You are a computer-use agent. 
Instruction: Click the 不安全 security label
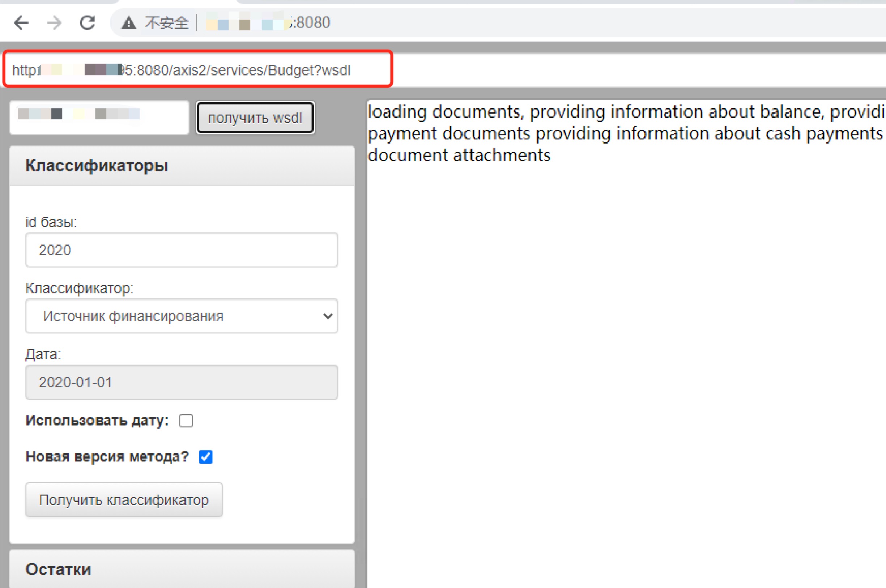[x=167, y=23]
